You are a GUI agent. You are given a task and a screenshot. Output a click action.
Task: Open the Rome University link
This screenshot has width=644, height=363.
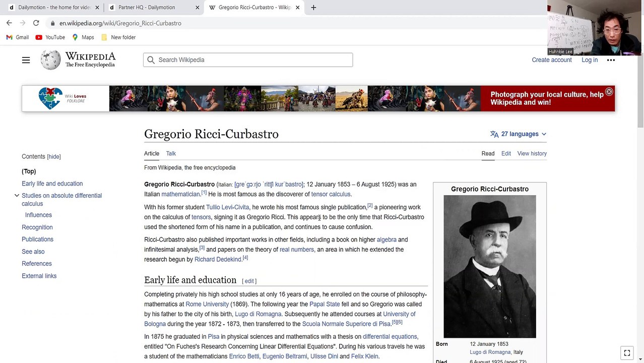click(x=207, y=305)
